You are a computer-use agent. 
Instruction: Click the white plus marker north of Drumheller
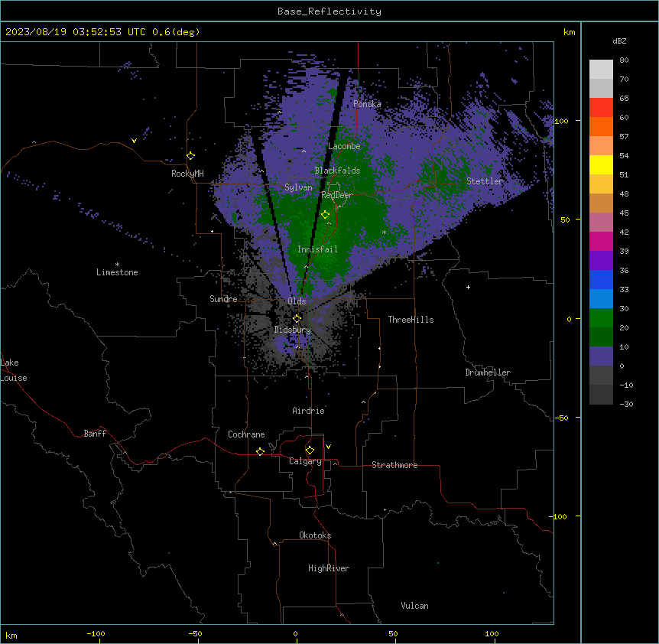pos(468,287)
